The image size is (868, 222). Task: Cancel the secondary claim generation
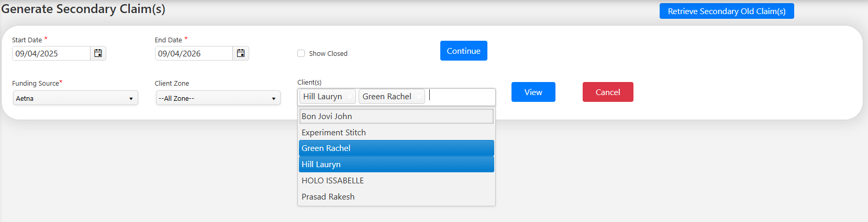click(x=608, y=92)
